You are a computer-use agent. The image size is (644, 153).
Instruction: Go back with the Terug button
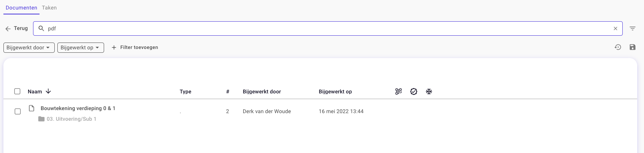pyautogui.click(x=16, y=28)
